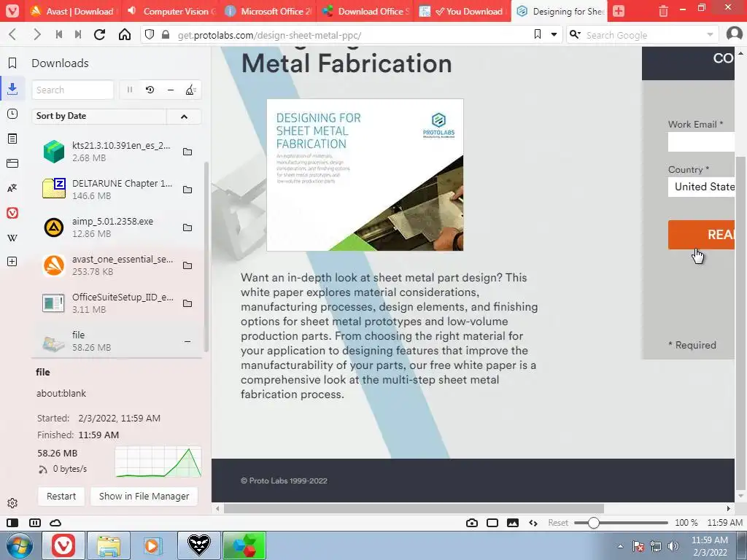Image resolution: width=747 pixels, height=560 pixels.
Task: Expand the search field history dropdown
Action: 710,34
